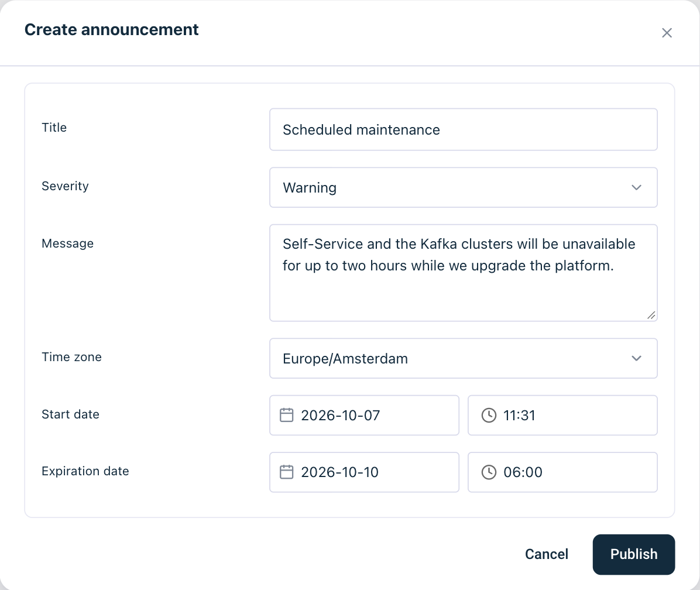This screenshot has height=590, width=700.
Task: Select the Start date field 2026-10-07
Action: (364, 415)
